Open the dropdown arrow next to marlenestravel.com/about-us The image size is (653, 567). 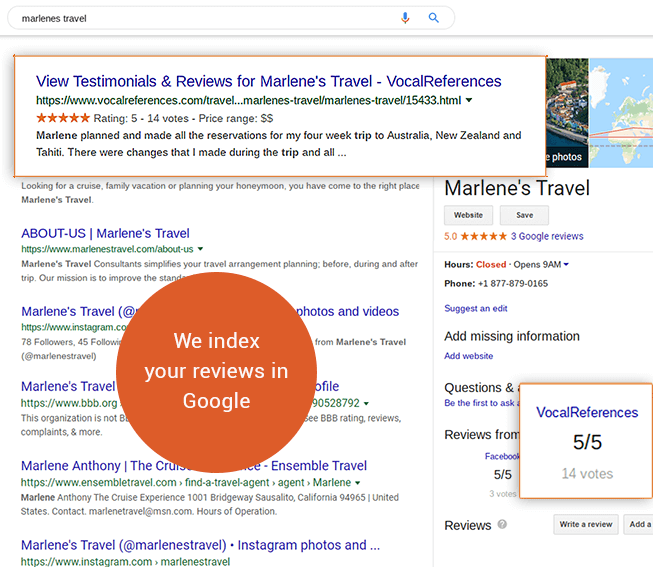click(x=201, y=249)
